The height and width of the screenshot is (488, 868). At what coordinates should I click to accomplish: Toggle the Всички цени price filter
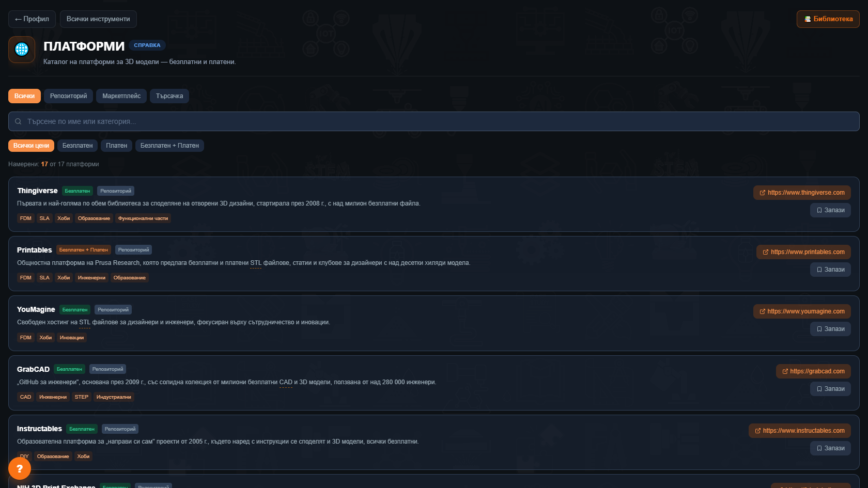pyautogui.click(x=31, y=146)
